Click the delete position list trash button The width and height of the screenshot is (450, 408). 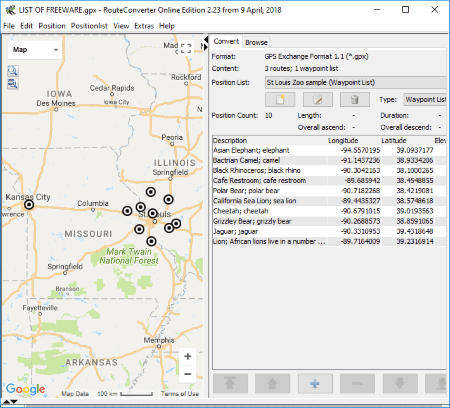pos(355,99)
